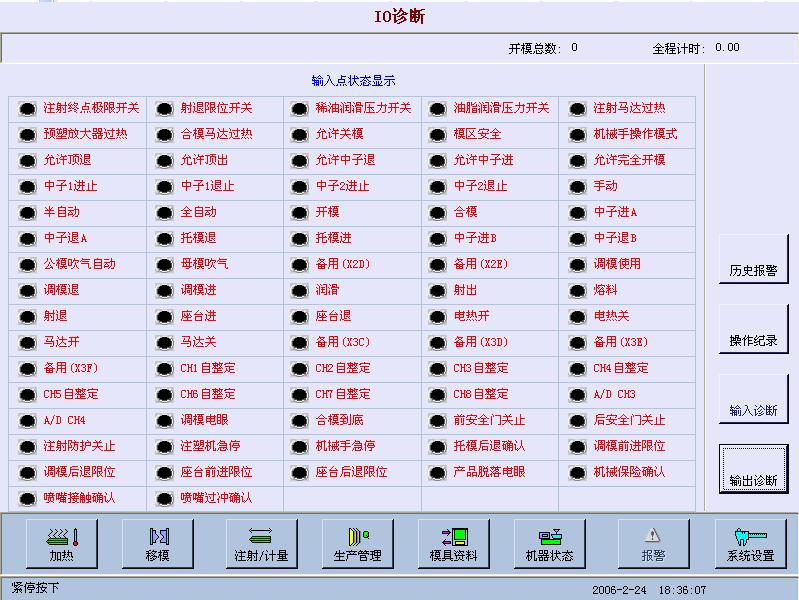Open the 生产管理 production management icon
799x600 pixels.
(x=358, y=544)
